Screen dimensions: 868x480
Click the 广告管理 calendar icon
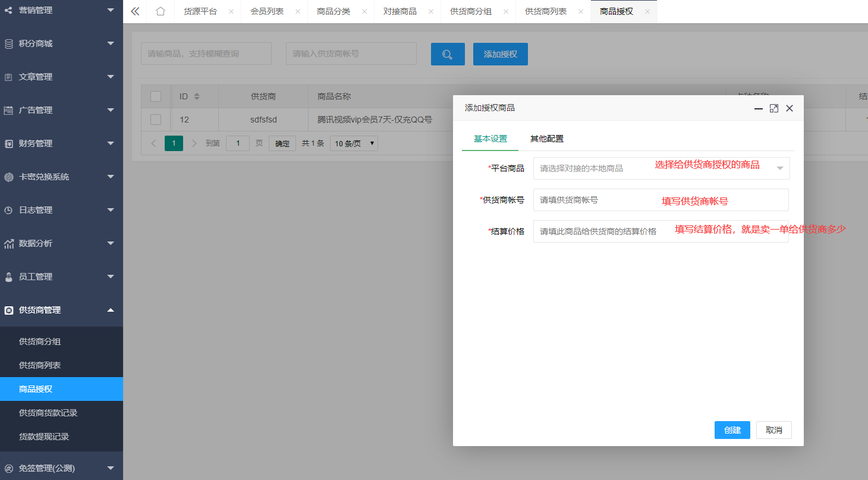pos(8,110)
